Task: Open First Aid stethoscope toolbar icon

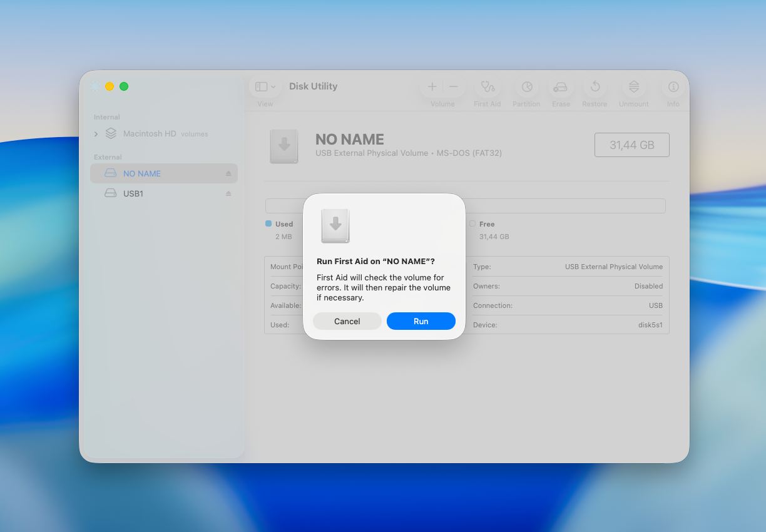Action: (488, 86)
